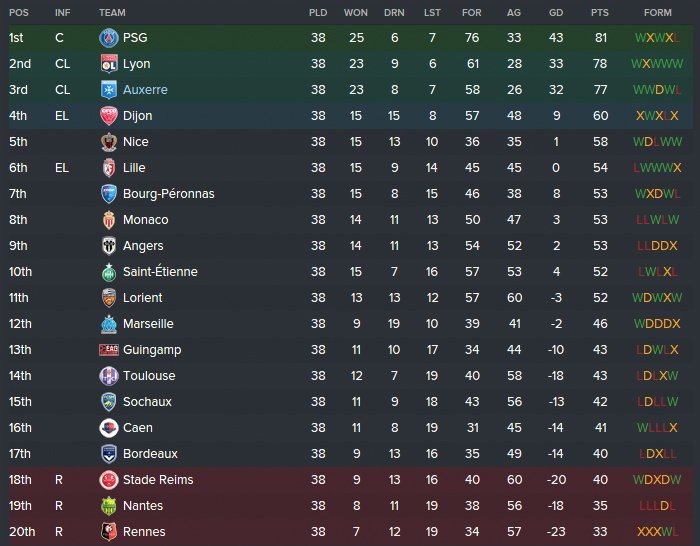Viewport: 700px width, 546px height.
Task: Open the Marseille badge icon
Action: click(x=108, y=324)
